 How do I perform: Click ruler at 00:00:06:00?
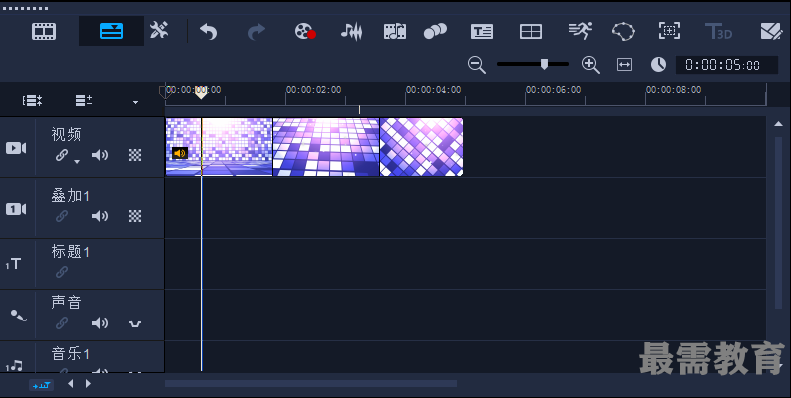click(553, 90)
